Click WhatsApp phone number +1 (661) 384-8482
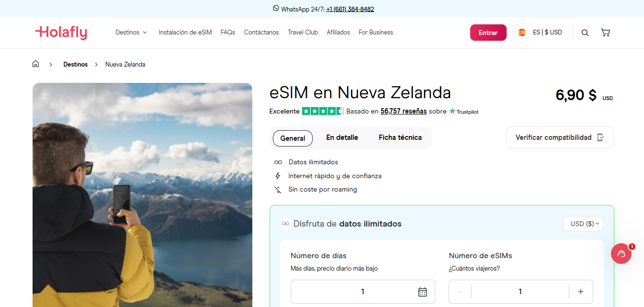 (350, 9)
